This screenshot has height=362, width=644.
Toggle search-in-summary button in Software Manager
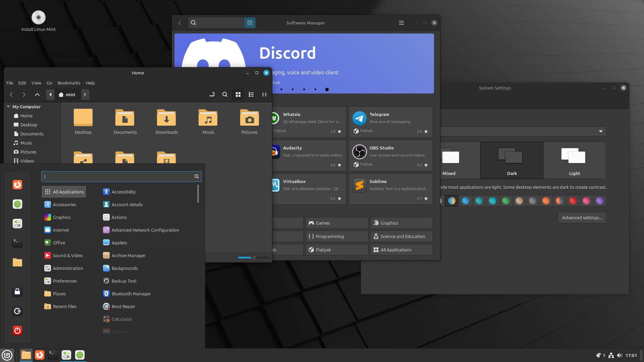(x=250, y=23)
